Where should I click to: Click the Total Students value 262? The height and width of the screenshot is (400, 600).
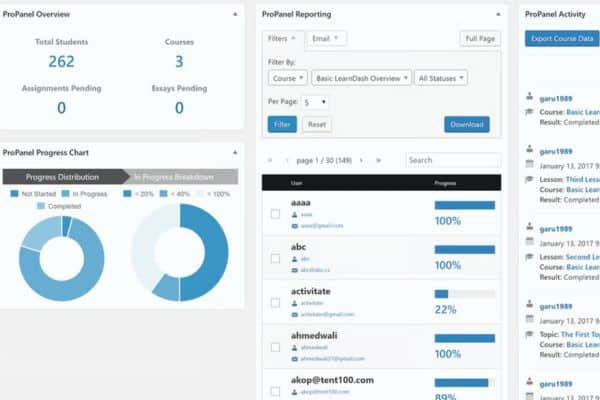click(x=61, y=61)
